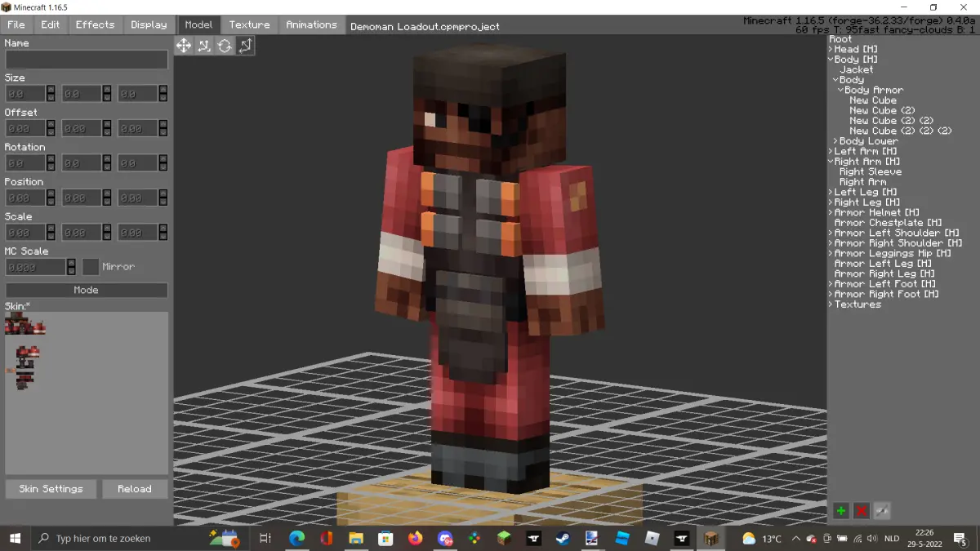Show hidden system tray icons
The image size is (980, 551).
click(x=796, y=539)
